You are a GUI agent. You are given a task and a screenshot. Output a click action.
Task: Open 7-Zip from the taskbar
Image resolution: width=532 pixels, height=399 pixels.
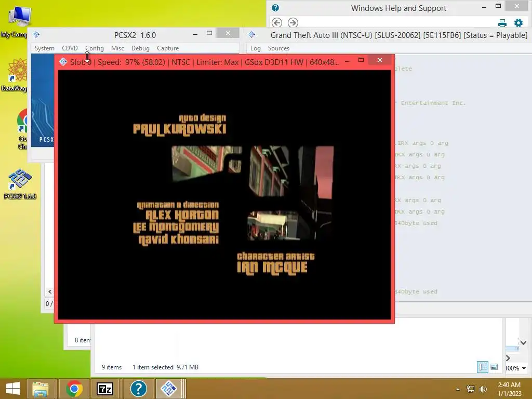point(105,389)
